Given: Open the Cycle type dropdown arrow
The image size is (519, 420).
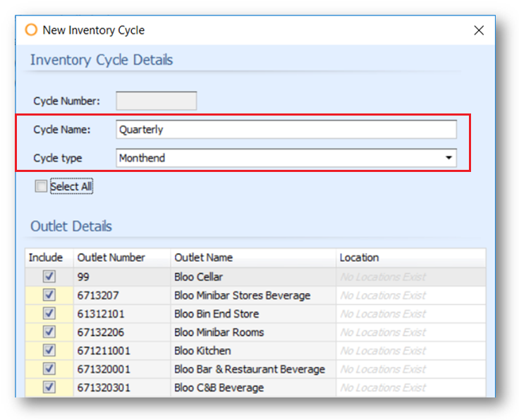Looking at the screenshot, I should [x=448, y=158].
